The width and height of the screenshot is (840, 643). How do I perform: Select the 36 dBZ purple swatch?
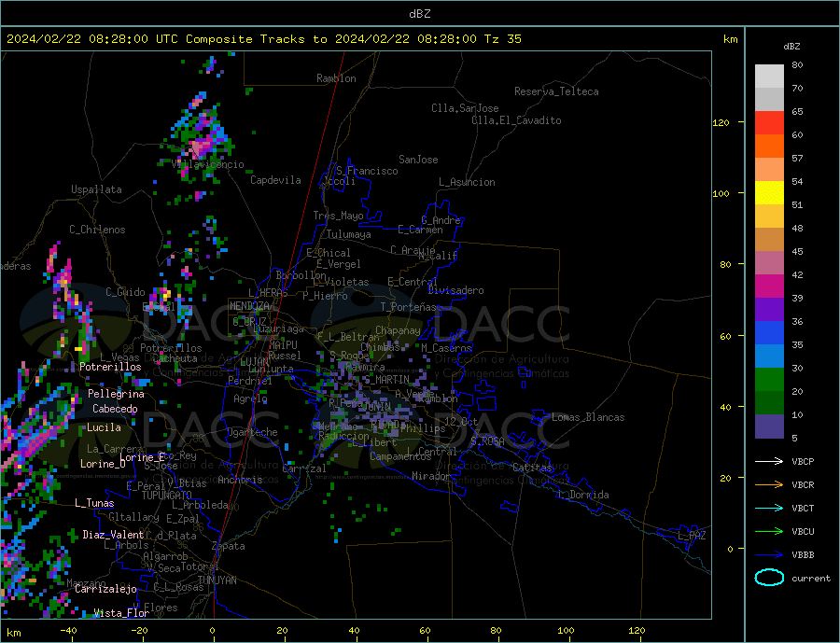coord(769,310)
